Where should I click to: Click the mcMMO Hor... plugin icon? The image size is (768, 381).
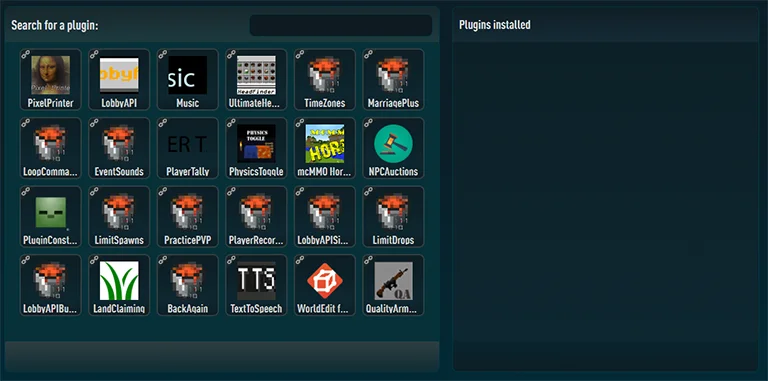tap(325, 143)
